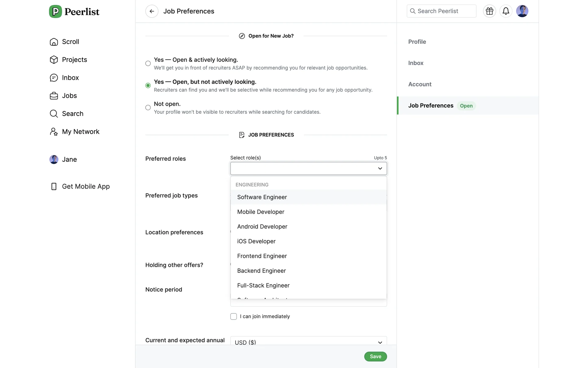Click the Get Mobile App phone icon
Image resolution: width=588 pixels, height=368 pixels.
(54, 186)
